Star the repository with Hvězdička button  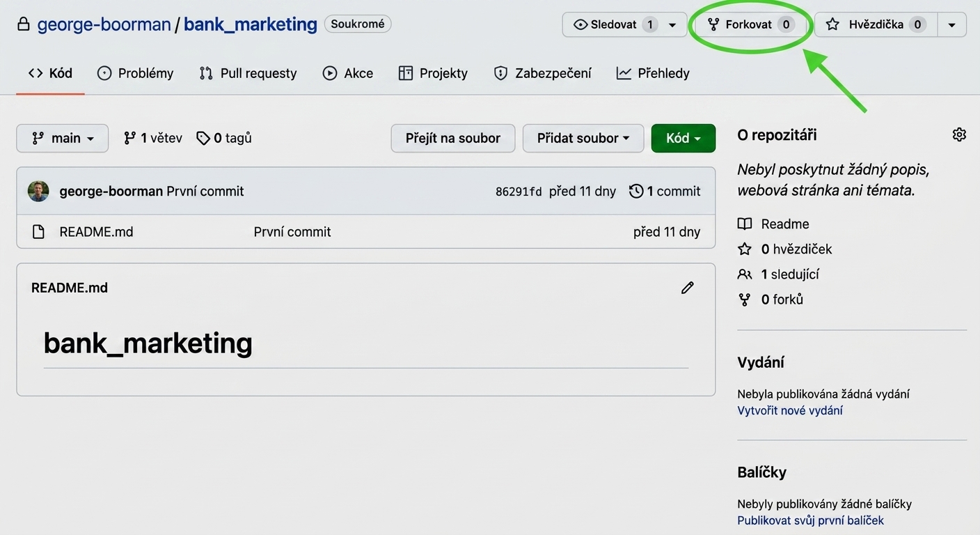(x=875, y=24)
